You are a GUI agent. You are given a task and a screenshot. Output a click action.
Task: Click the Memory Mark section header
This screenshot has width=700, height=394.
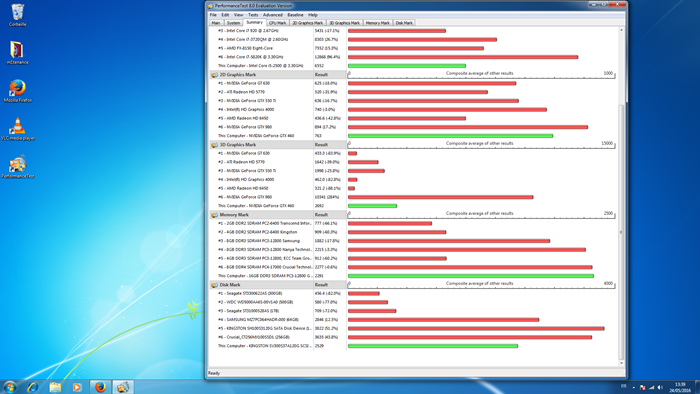point(261,215)
